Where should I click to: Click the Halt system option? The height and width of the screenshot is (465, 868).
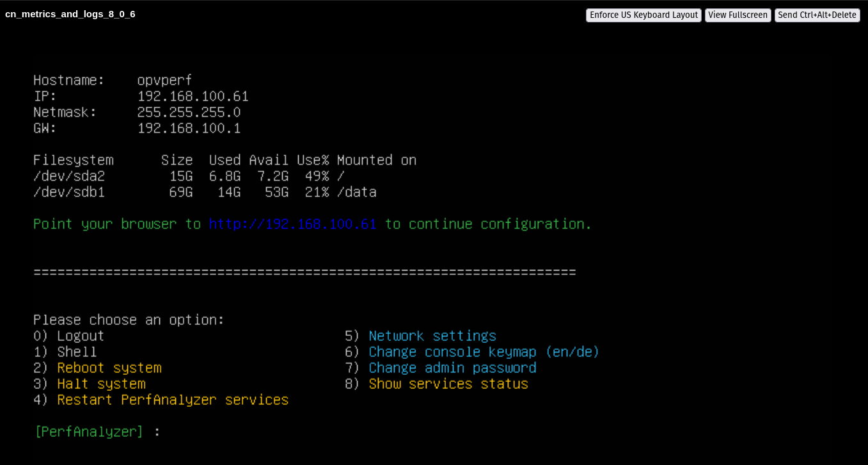click(101, 384)
